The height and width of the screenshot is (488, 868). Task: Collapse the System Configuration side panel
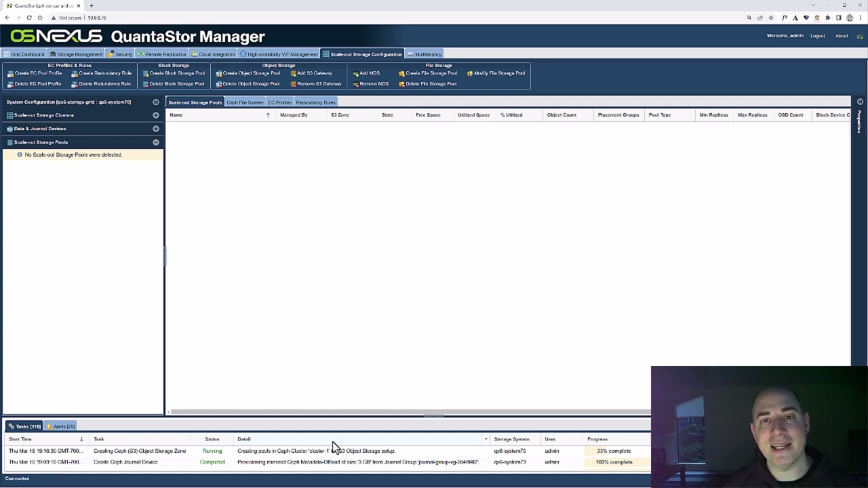pyautogui.click(x=156, y=102)
